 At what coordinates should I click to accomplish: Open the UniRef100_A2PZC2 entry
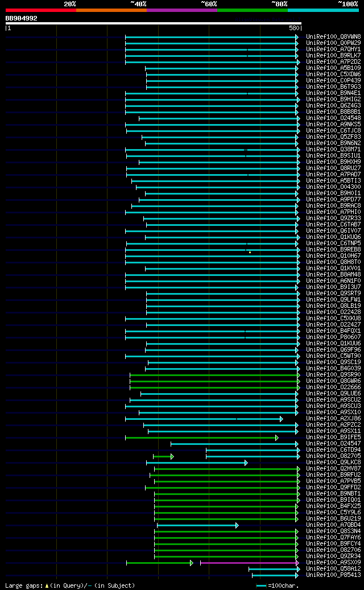[x=333, y=425]
